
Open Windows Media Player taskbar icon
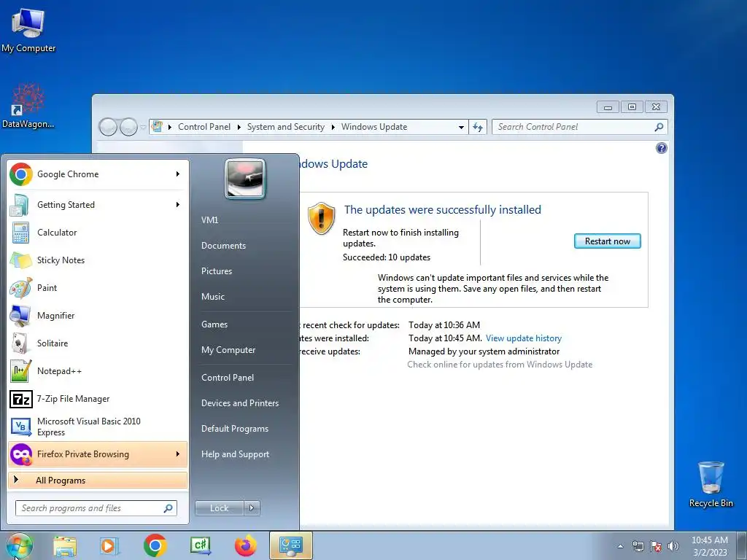(109, 545)
